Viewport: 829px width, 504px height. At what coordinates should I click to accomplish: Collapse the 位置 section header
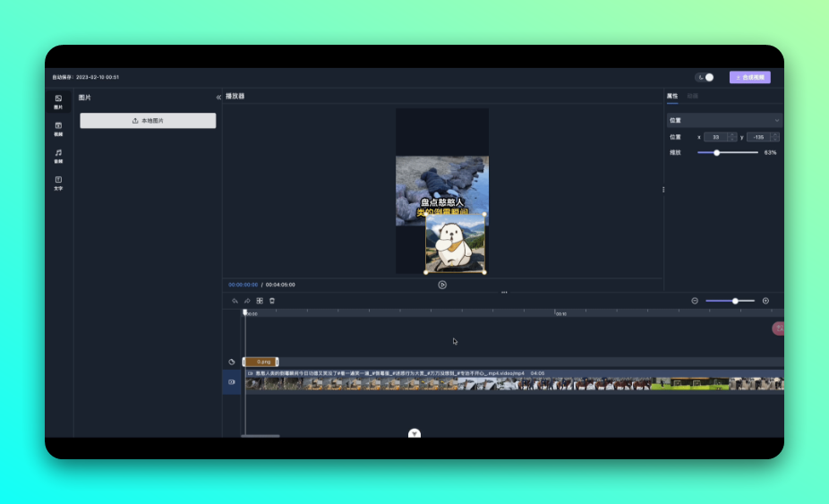coord(723,120)
